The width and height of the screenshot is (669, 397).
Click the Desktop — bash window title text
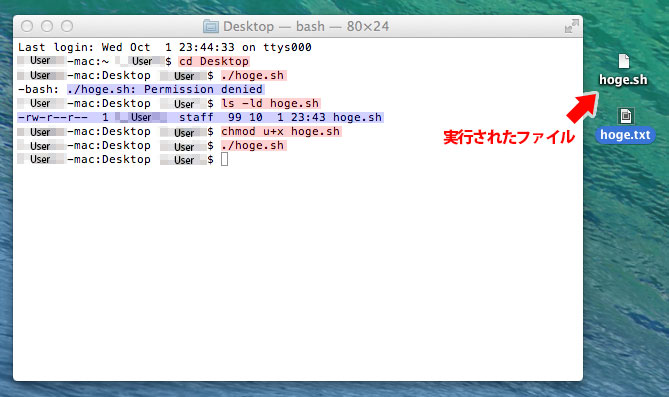(x=306, y=26)
